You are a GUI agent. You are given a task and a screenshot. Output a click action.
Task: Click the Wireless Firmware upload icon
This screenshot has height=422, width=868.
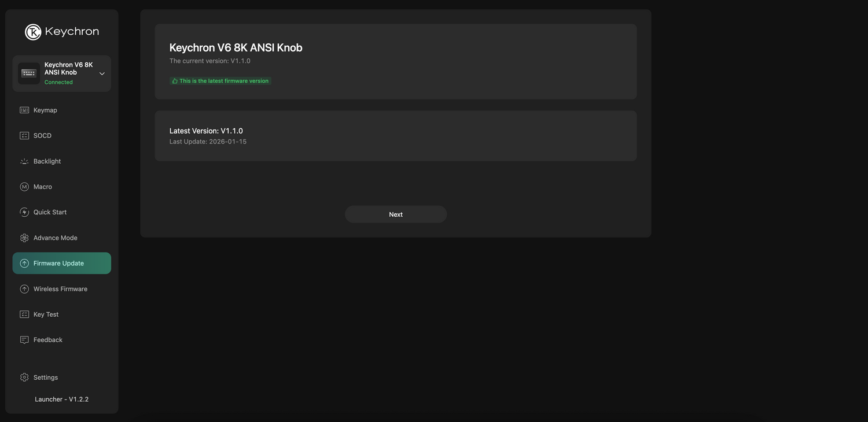[24, 289]
